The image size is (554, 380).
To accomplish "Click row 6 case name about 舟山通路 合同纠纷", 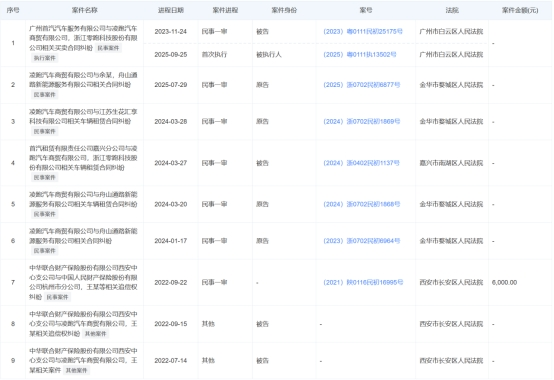I will 83,236.
